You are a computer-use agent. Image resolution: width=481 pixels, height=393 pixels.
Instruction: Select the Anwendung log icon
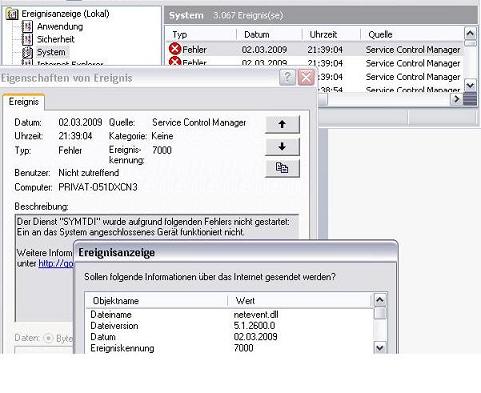(x=27, y=27)
